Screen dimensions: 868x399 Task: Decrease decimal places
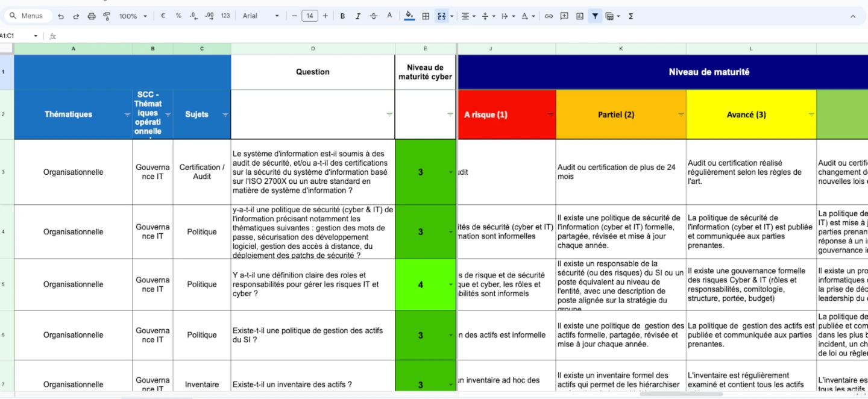pos(193,16)
